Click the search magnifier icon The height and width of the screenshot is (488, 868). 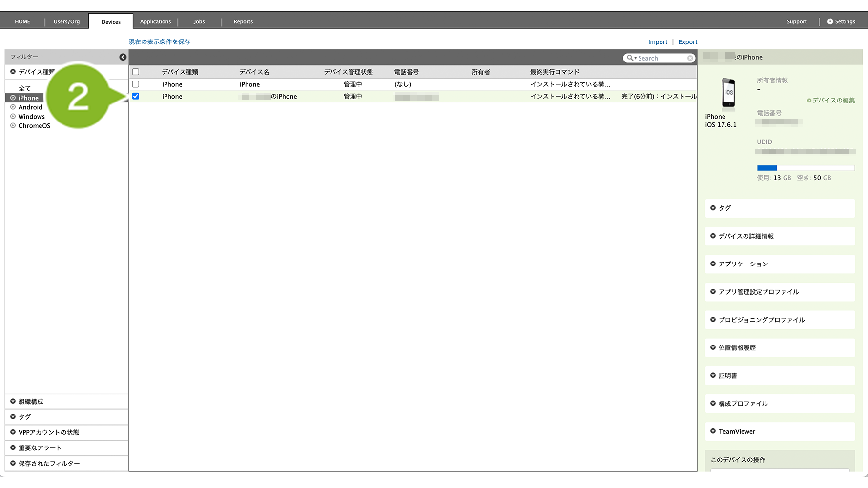630,58
